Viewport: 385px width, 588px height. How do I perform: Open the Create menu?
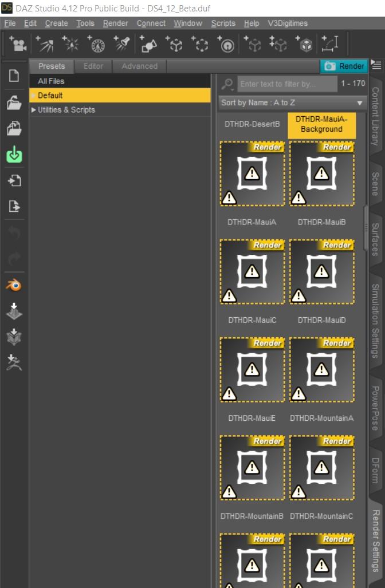click(56, 23)
